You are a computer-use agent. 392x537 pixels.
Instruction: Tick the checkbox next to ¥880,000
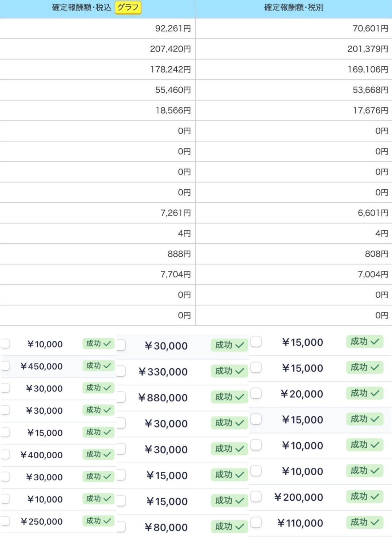(x=121, y=397)
